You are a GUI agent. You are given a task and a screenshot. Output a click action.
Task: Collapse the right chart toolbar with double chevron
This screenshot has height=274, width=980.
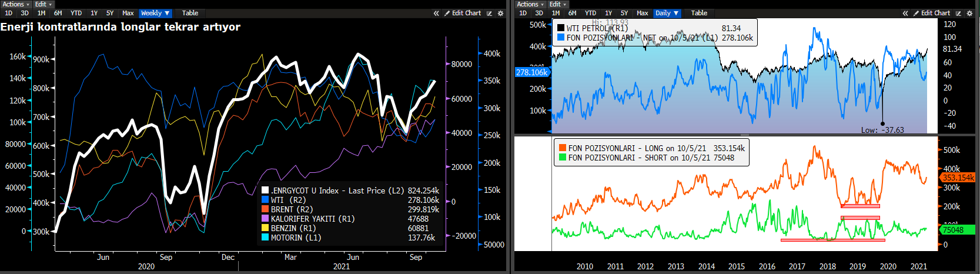905,13
